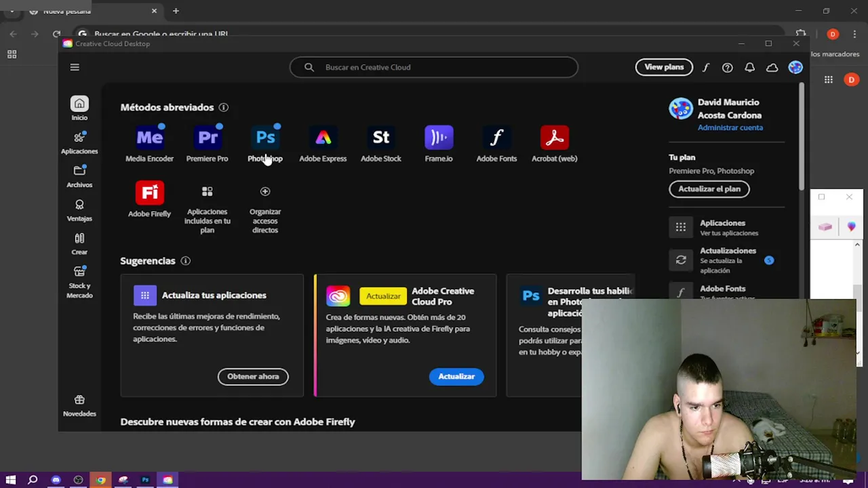
Task: Click the fonts icon in the header
Action: coord(705,67)
